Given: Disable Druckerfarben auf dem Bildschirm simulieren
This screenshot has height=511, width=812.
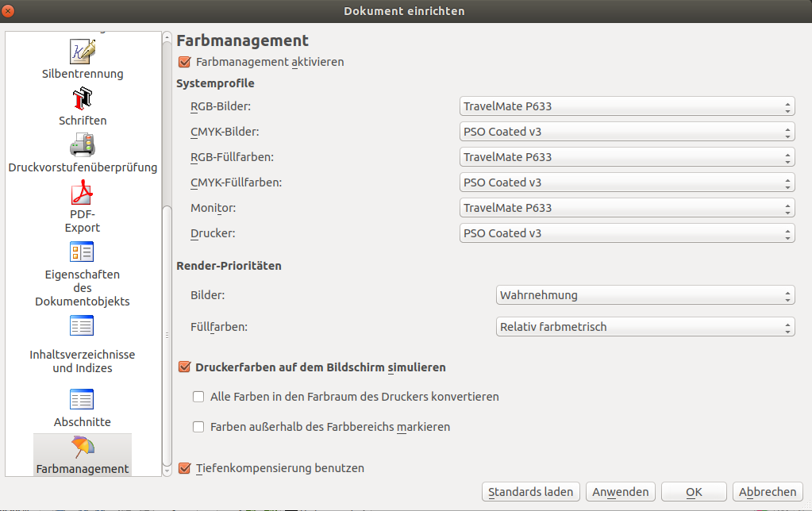Looking at the screenshot, I should 185,367.
